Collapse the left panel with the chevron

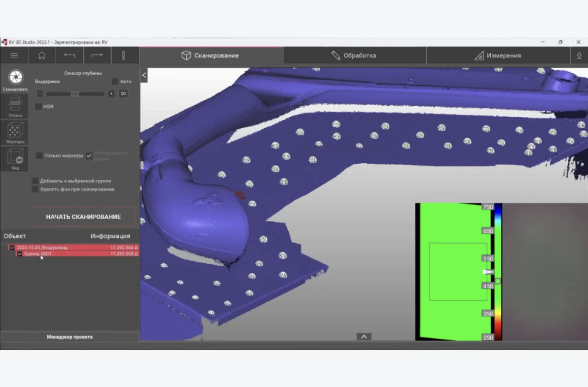[x=144, y=75]
